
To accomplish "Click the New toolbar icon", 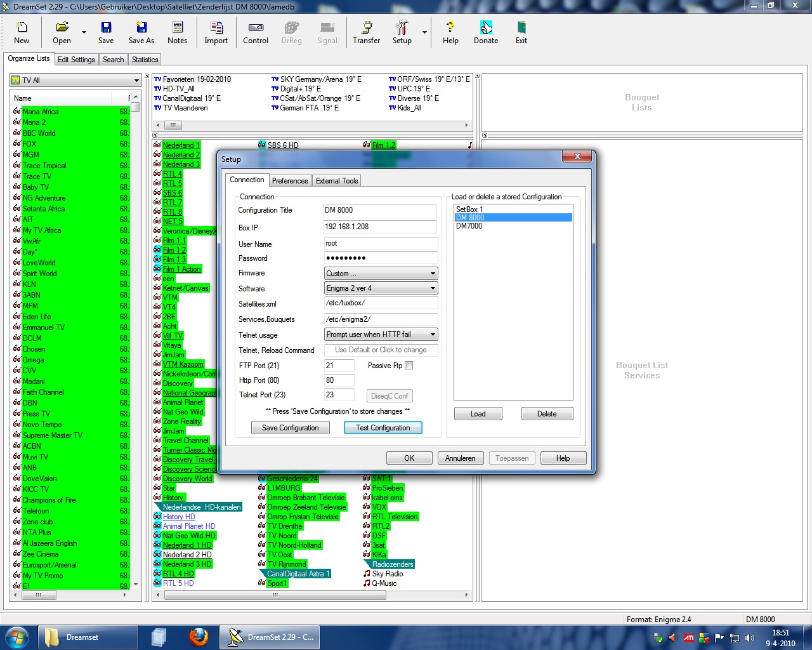I will tap(22, 33).
